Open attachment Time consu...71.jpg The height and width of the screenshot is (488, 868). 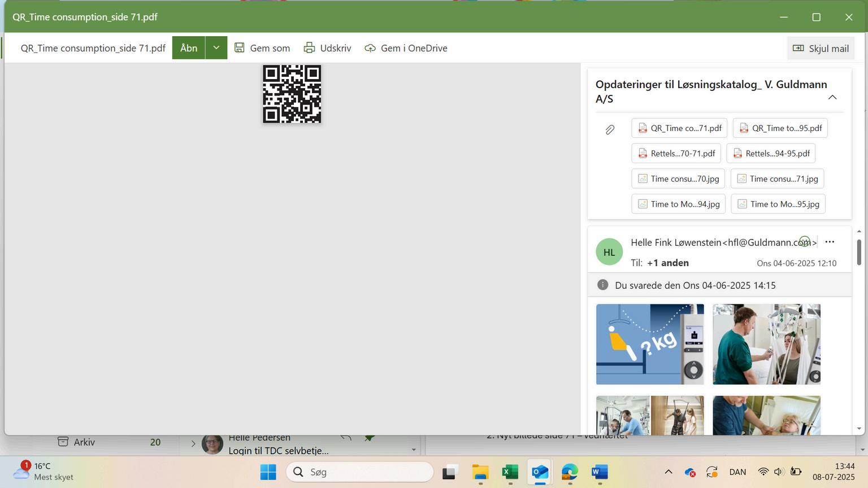tap(777, 178)
